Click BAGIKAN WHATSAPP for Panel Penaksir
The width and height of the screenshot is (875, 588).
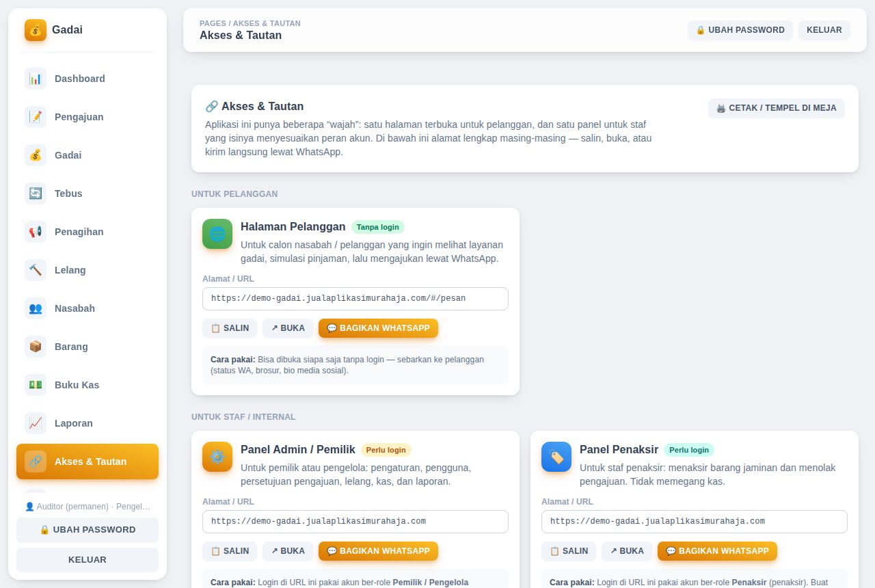717,551
